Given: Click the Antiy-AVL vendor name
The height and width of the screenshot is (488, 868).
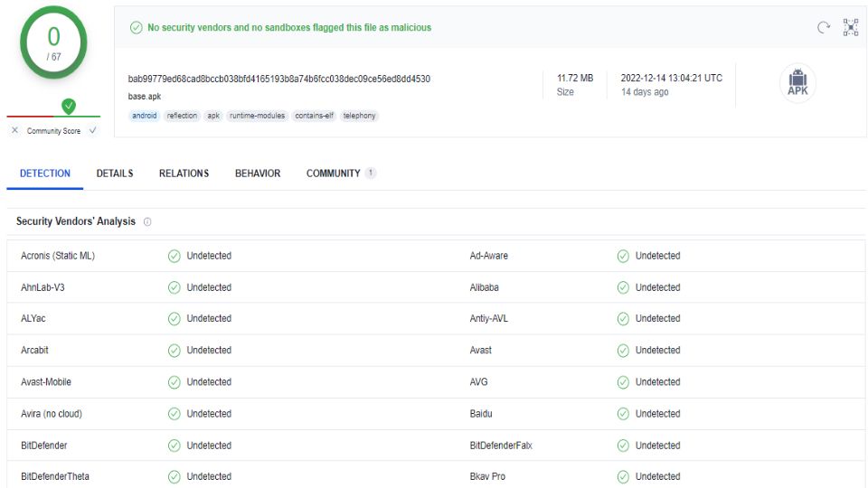Looking at the screenshot, I should [489, 318].
